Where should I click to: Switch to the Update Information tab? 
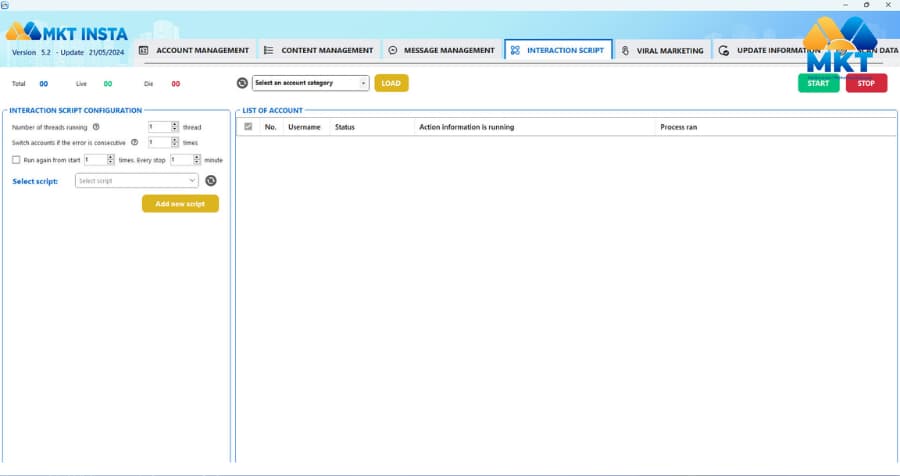point(769,51)
